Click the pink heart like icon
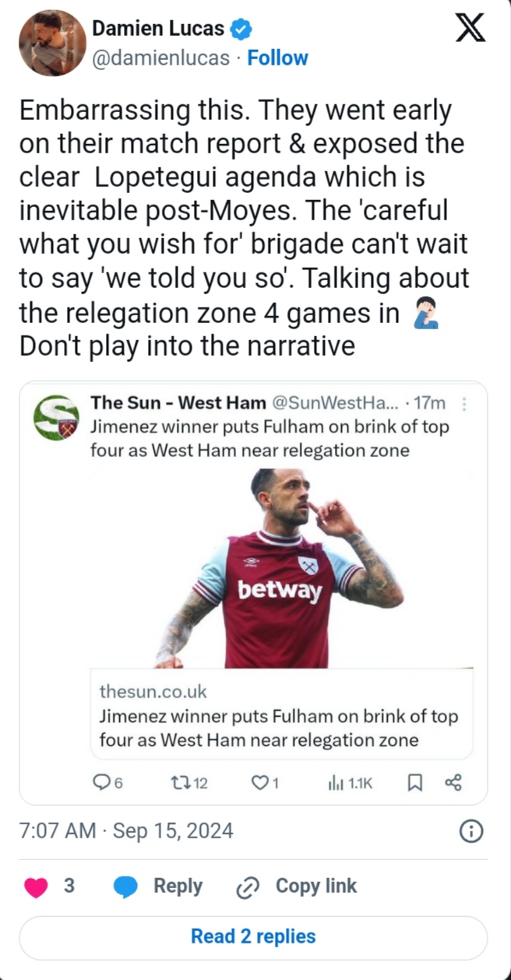 (36, 887)
